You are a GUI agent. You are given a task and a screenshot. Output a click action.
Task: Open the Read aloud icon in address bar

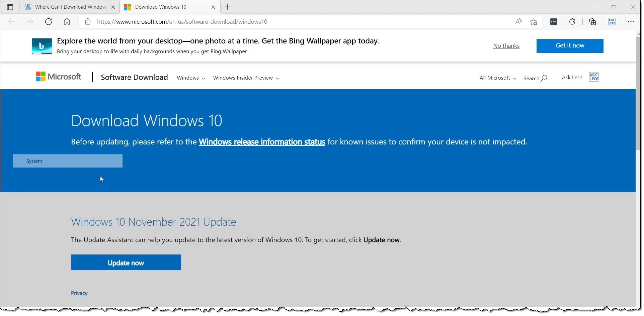(x=518, y=22)
